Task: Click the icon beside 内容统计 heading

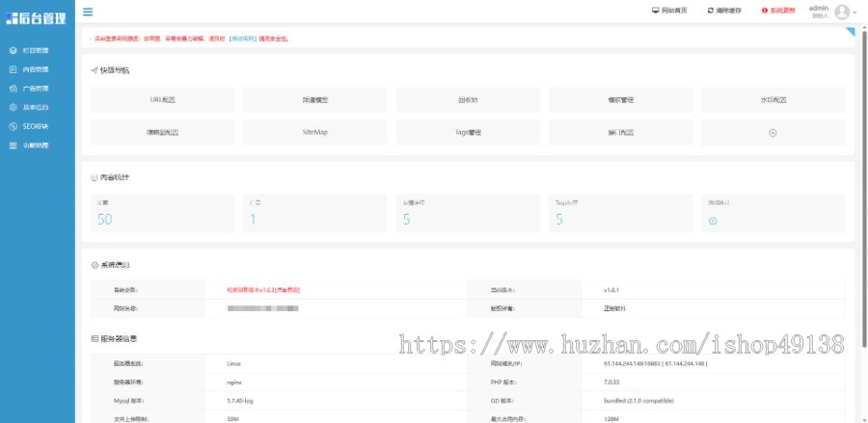Action: 95,177
